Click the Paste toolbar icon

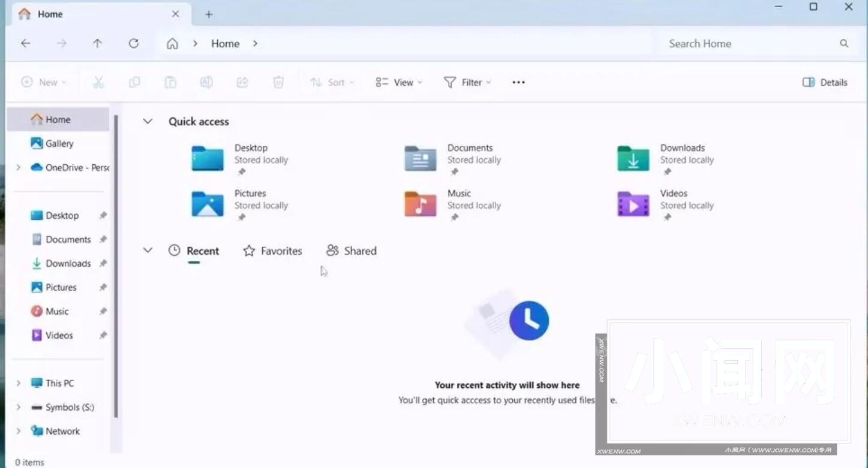[x=170, y=82]
